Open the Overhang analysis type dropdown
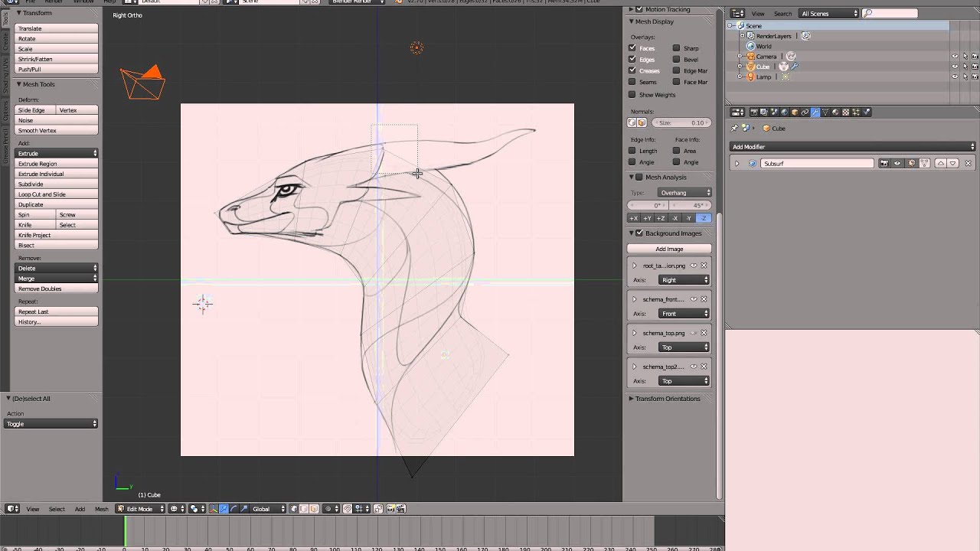 pyautogui.click(x=684, y=193)
